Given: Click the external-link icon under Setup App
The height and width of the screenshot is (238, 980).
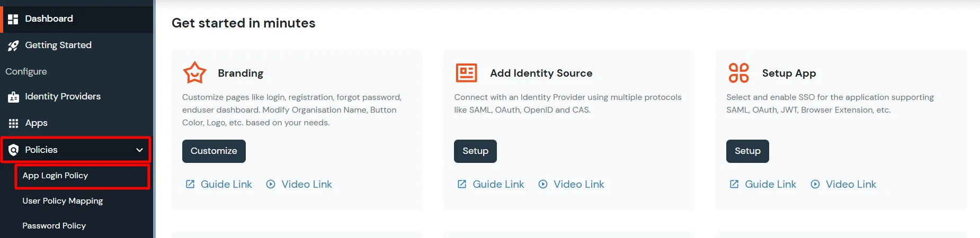Looking at the screenshot, I should (734, 184).
